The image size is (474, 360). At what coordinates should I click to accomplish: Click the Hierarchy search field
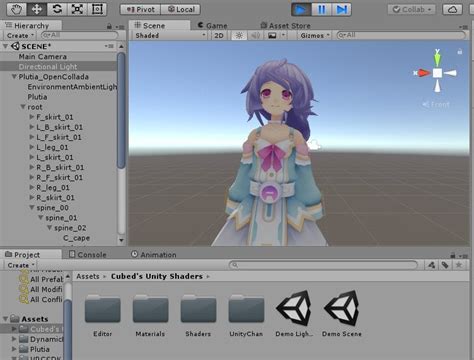[x=79, y=35]
